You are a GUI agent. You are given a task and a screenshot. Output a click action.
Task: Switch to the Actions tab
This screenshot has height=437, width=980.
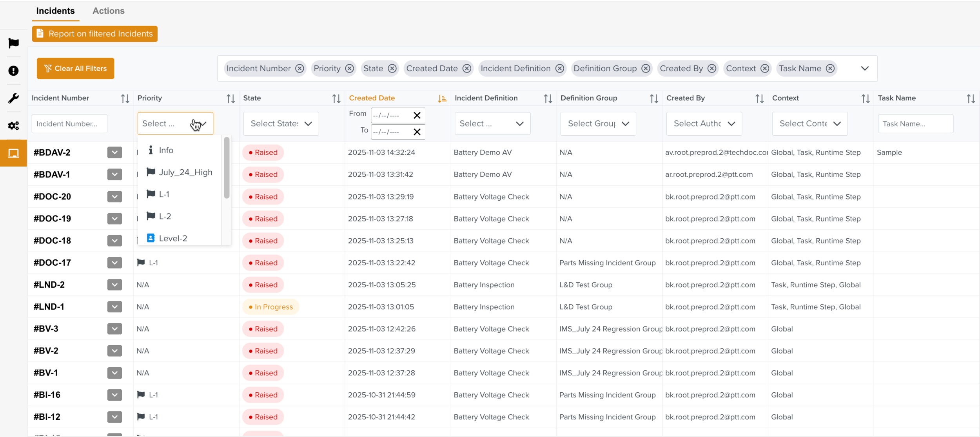click(108, 11)
